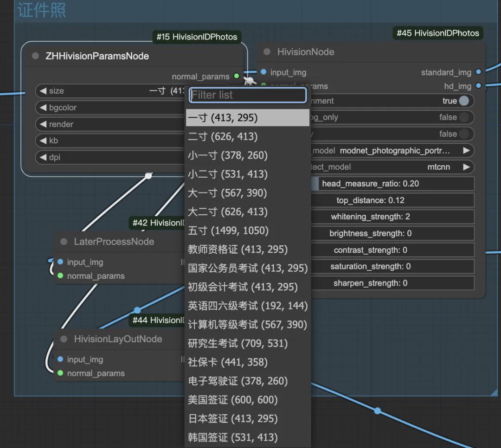Image resolution: width=501 pixels, height=448 pixels.
Task: Click the render previous-value arrow
Action: (43, 124)
